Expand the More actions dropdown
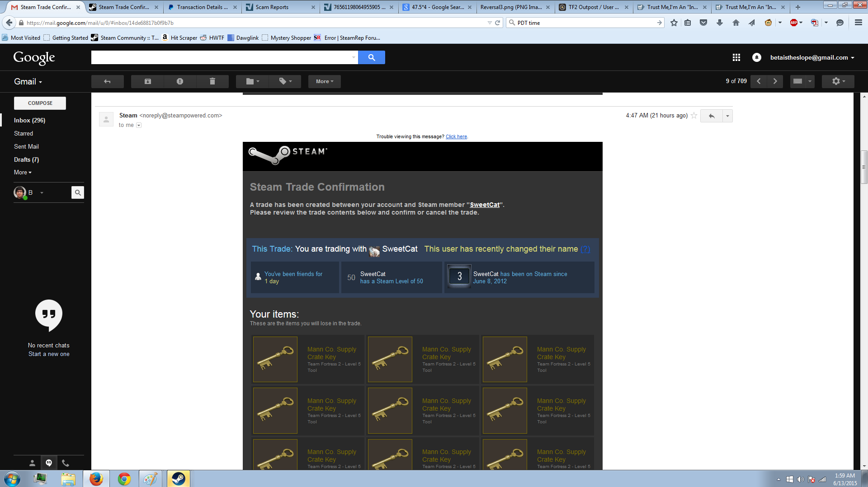 point(324,81)
